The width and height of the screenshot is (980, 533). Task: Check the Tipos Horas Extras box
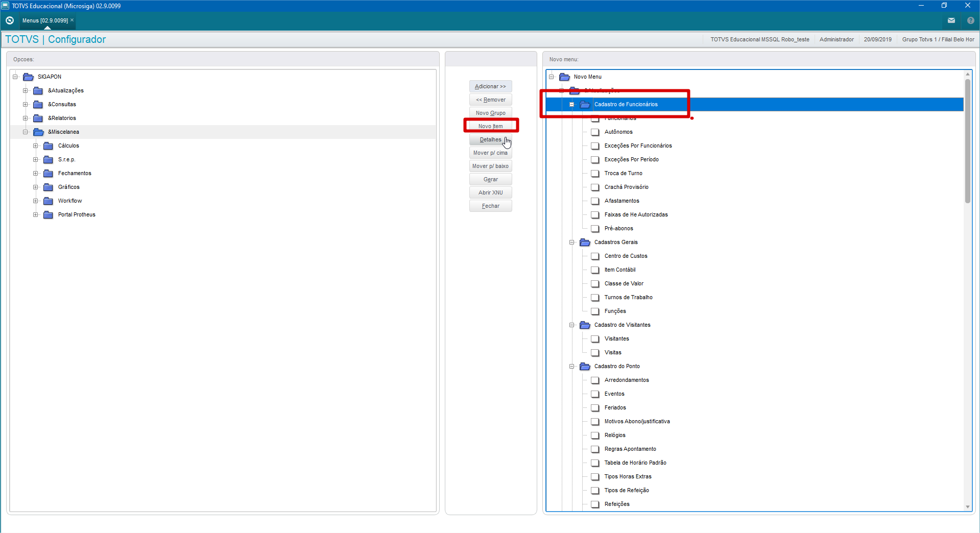click(x=595, y=476)
